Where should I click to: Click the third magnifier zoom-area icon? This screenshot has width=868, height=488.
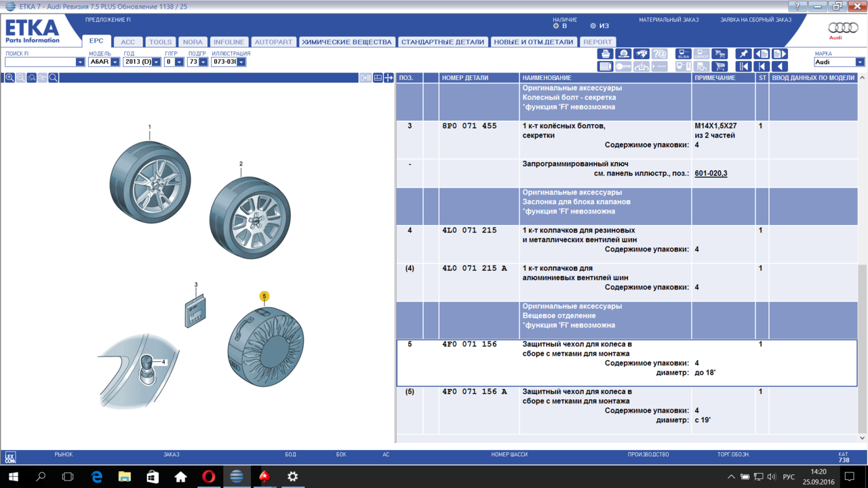click(31, 78)
